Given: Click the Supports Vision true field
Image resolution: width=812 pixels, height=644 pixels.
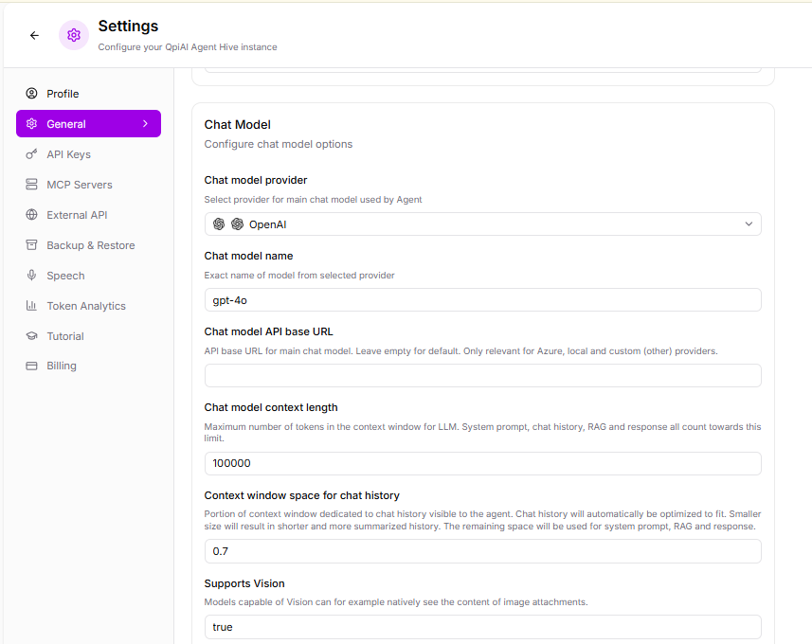Looking at the screenshot, I should click(482, 627).
